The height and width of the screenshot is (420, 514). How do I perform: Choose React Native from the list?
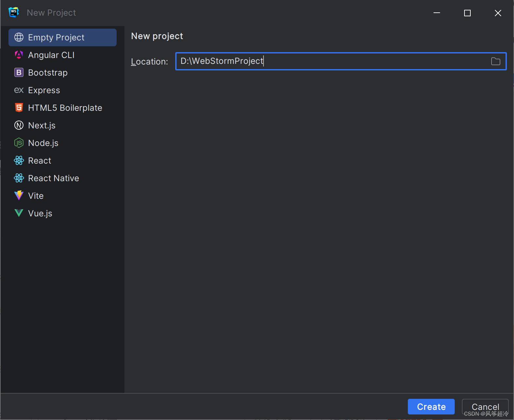pyautogui.click(x=53, y=178)
